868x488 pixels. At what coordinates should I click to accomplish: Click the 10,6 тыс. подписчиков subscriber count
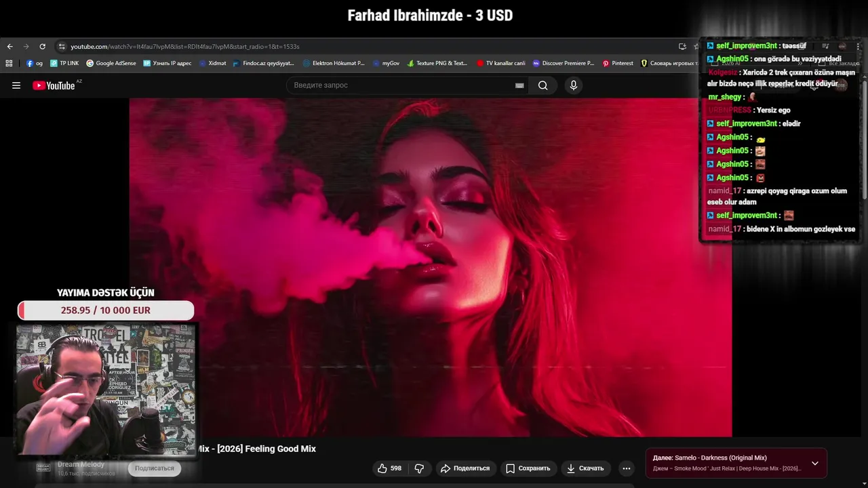click(x=85, y=473)
